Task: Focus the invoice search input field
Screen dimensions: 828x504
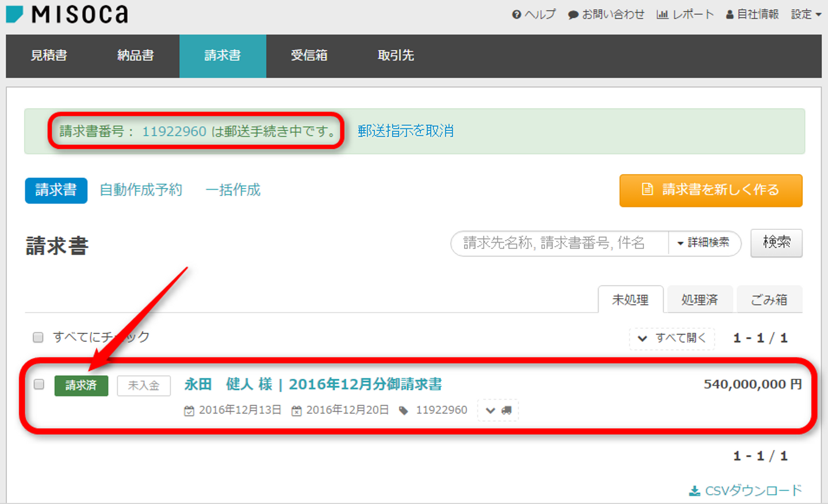Action: [x=559, y=243]
